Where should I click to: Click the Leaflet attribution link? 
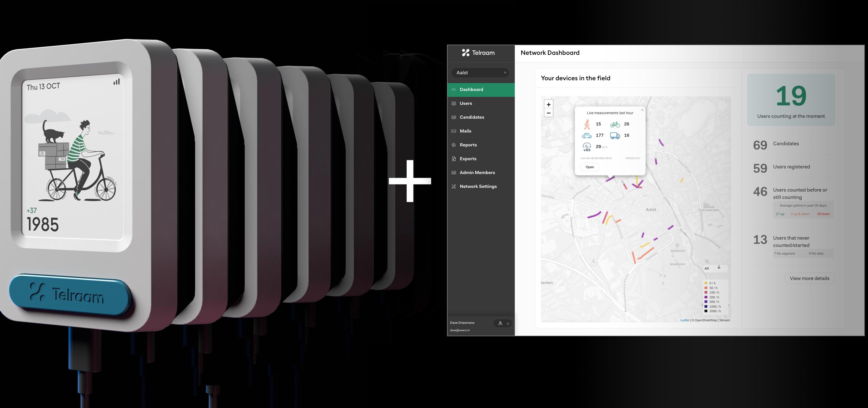(x=684, y=320)
